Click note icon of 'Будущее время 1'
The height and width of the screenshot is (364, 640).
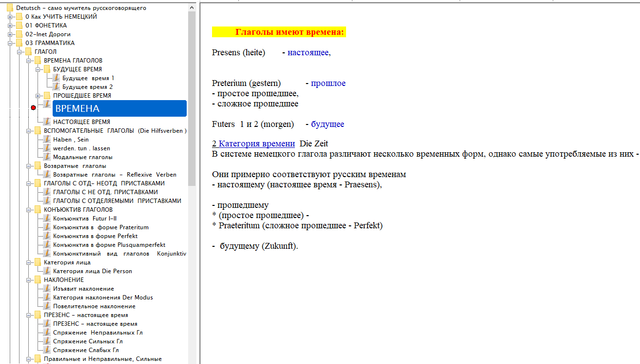coord(56,78)
